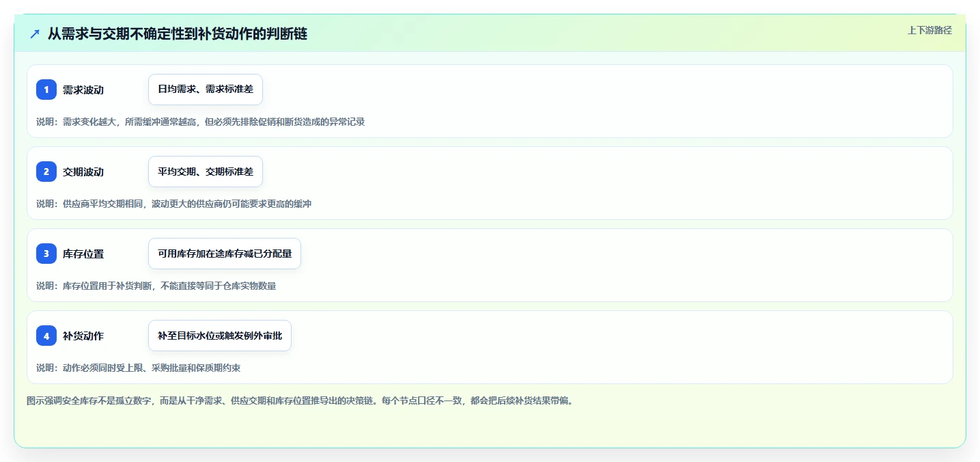Click the number 1 step badge
The image size is (980, 462).
[46, 90]
